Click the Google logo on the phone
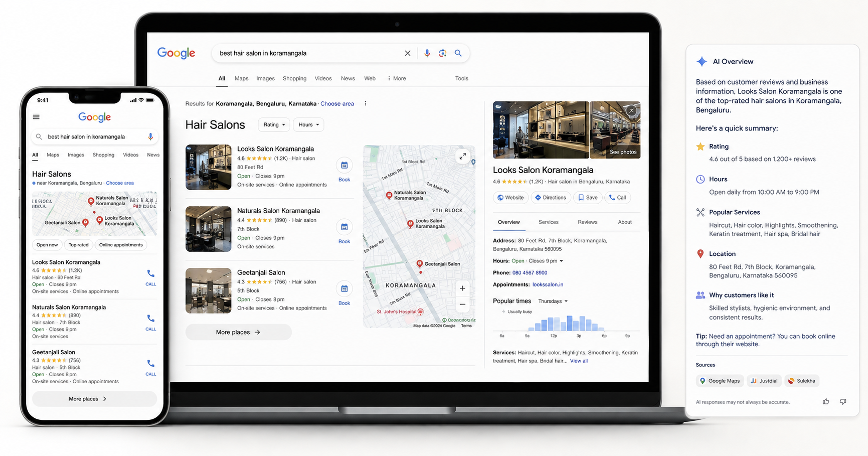Viewport: 868px width, 456px height. 94,117
